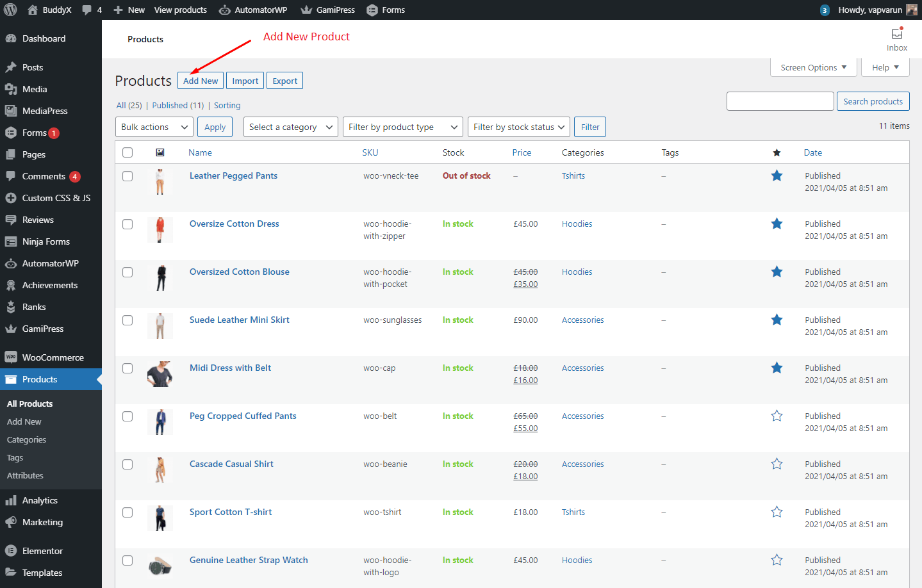Expand the Filter by stock status dropdown
This screenshot has height=588, width=922.
pyautogui.click(x=518, y=127)
